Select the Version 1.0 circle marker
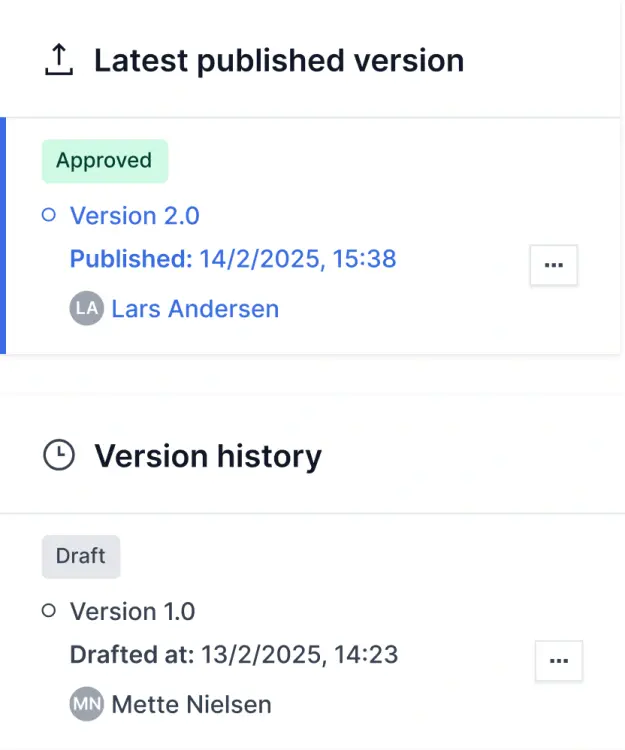The image size is (625, 750). tap(48, 611)
